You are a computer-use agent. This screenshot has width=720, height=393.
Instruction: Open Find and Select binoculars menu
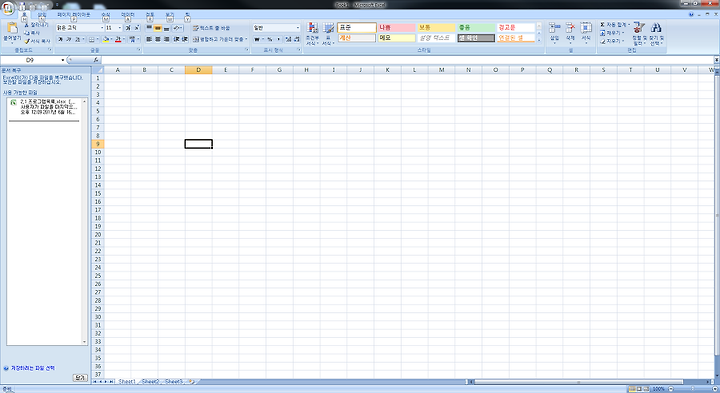click(656, 34)
